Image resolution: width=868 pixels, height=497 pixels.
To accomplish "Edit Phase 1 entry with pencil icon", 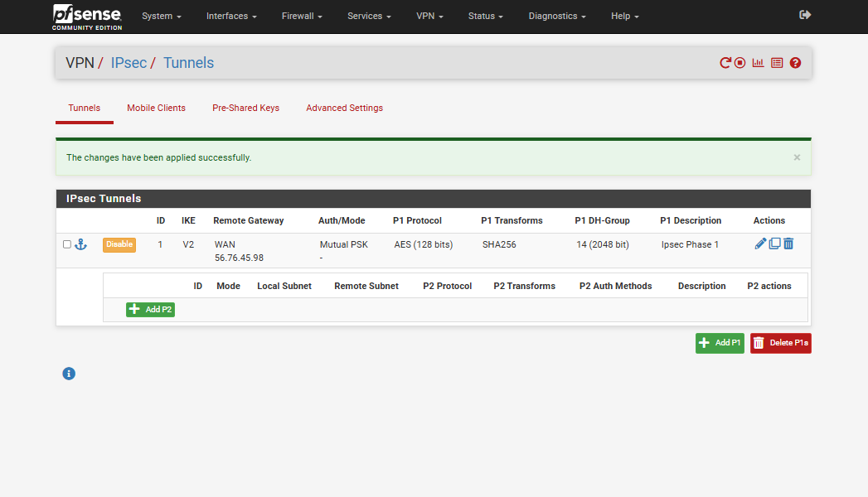I will coord(760,244).
